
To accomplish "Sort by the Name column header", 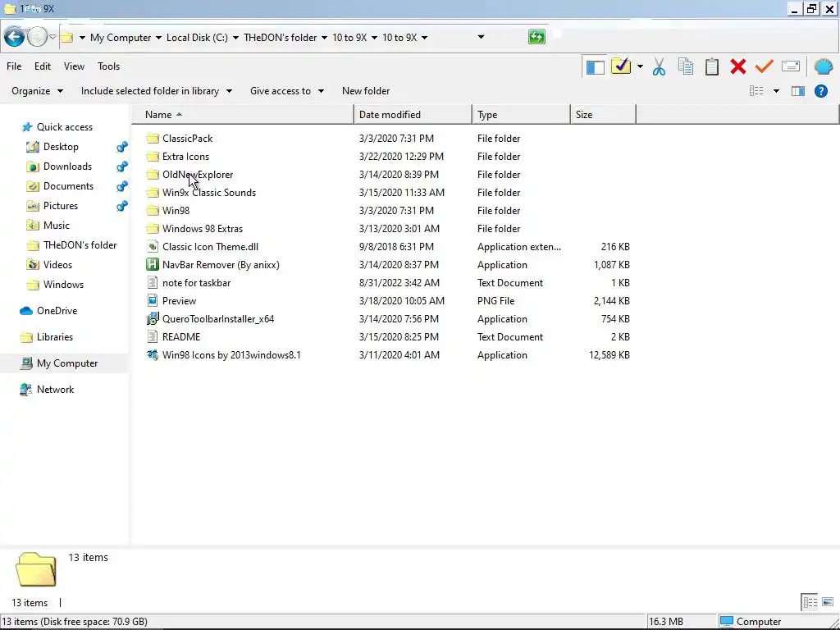I will pyautogui.click(x=244, y=115).
